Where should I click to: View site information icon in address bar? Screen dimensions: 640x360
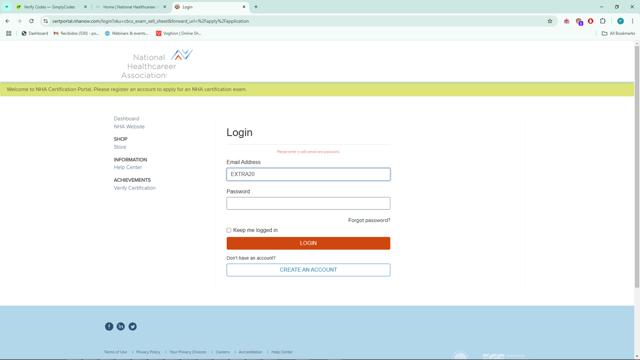click(x=45, y=21)
